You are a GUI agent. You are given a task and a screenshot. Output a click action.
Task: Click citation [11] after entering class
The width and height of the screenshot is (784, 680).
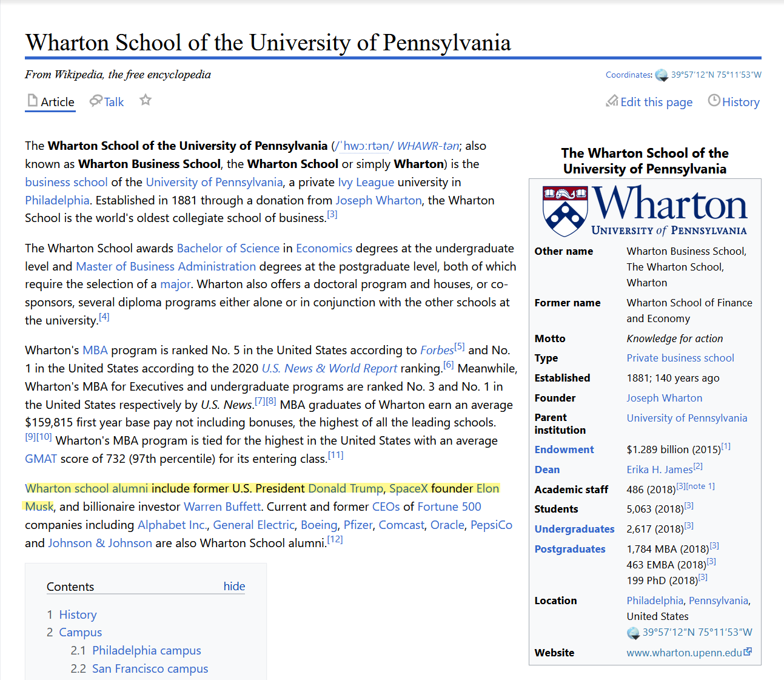pos(335,455)
